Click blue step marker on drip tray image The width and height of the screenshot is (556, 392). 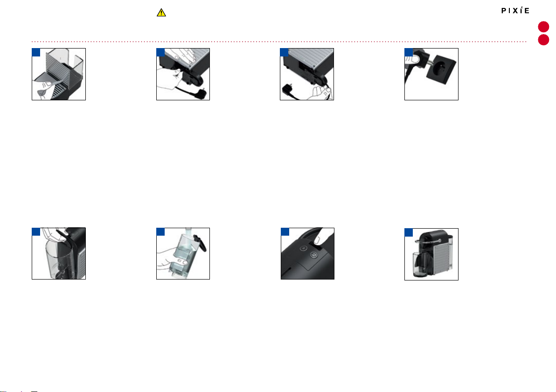click(36, 53)
